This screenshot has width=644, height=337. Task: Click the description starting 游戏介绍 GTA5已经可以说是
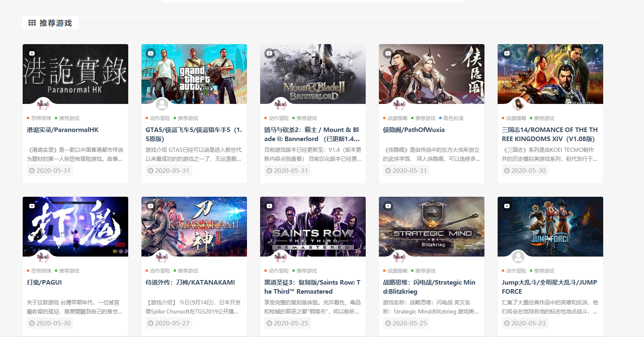pyautogui.click(x=194, y=154)
